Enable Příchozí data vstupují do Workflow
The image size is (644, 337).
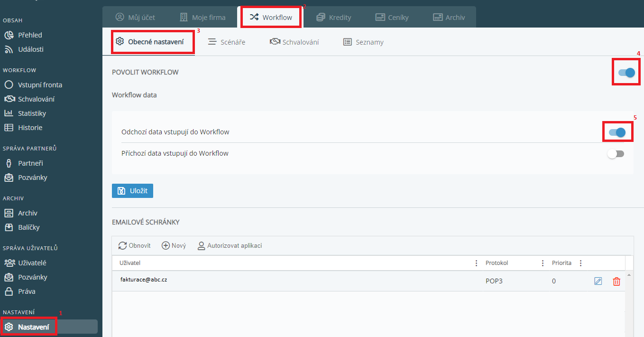click(616, 154)
